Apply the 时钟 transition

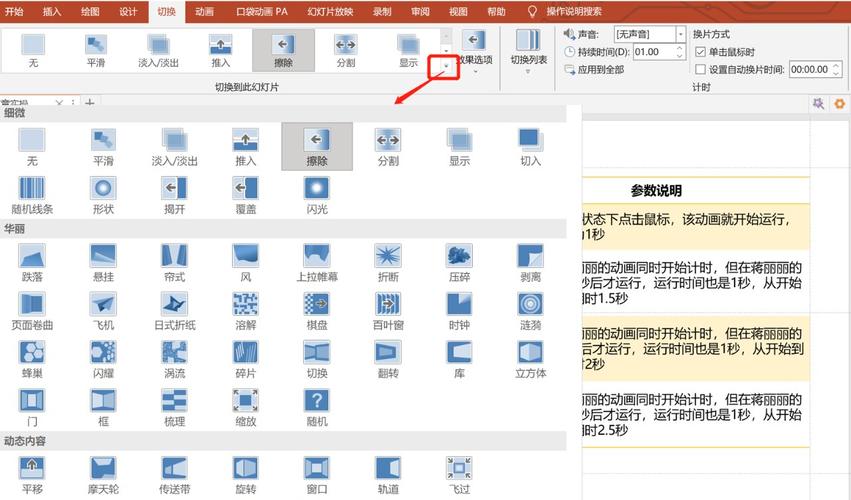click(459, 311)
